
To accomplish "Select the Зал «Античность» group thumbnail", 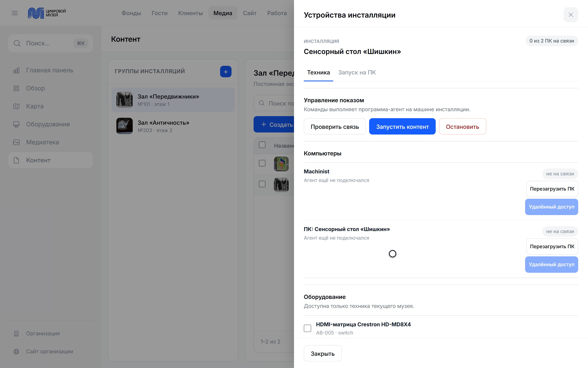I will pyautogui.click(x=125, y=126).
